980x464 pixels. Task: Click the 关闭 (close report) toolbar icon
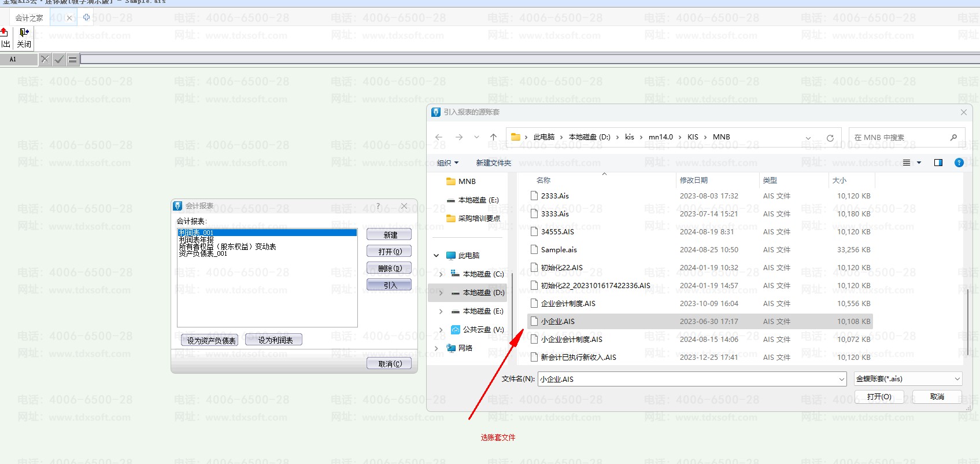click(24, 38)
